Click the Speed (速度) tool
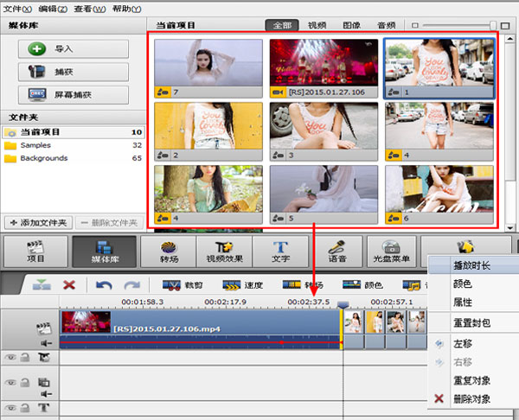Image resolution: width=519 pixels, height=420 pixels. pyautogui.click(x=242, y=285)
